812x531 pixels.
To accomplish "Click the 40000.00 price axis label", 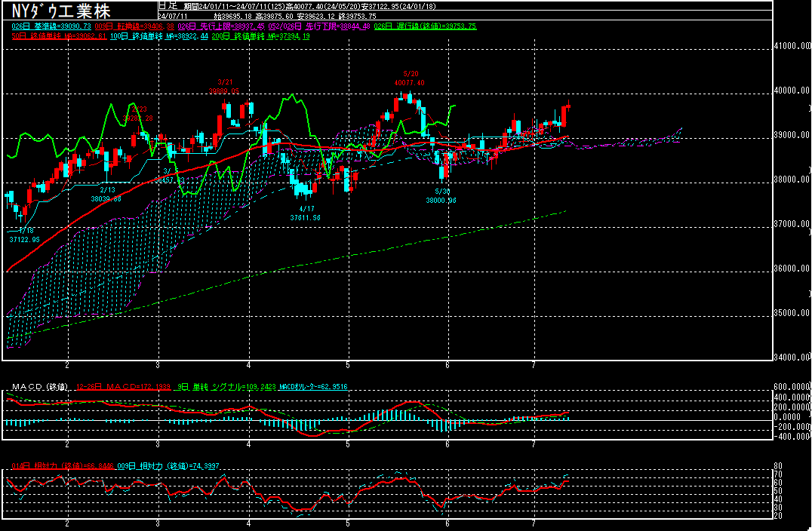I will (792, 91).
